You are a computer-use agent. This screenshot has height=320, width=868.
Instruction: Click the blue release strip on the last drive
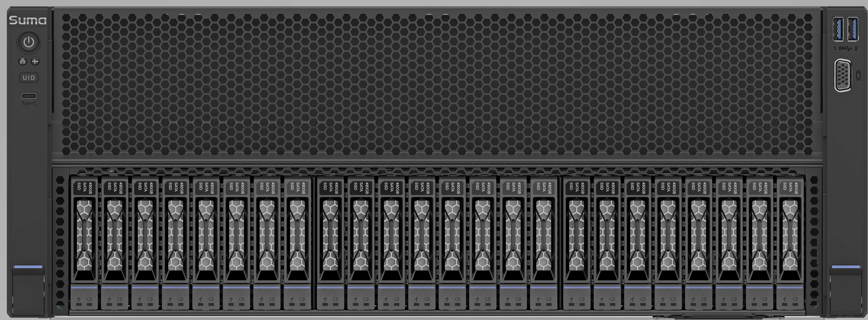790,288
